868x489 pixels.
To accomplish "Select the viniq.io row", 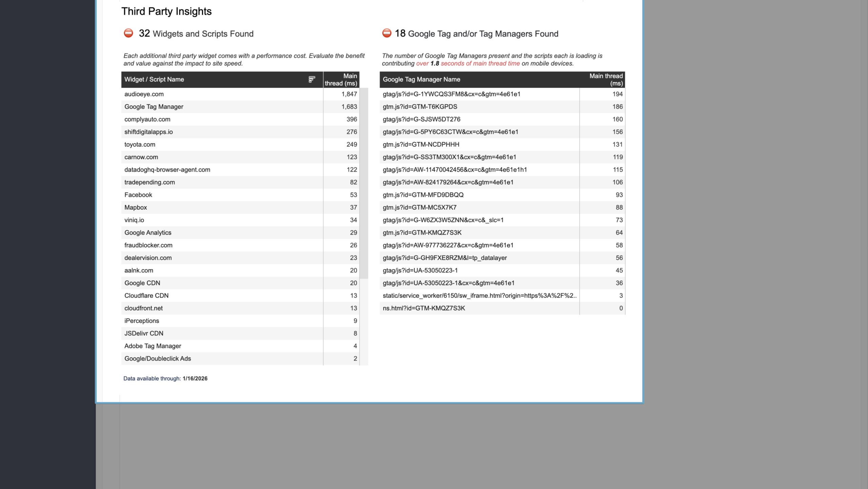I will (x=240, y=220).
